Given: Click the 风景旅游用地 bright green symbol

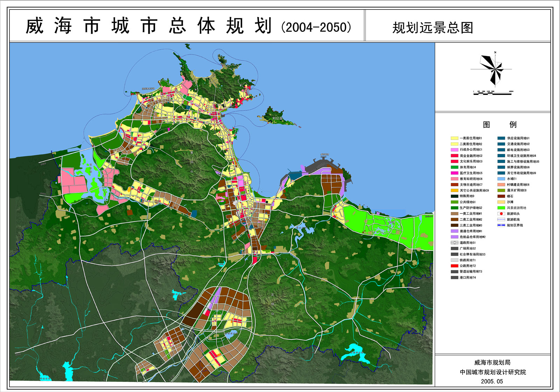Looking at the screenshot, I should 501,208.
